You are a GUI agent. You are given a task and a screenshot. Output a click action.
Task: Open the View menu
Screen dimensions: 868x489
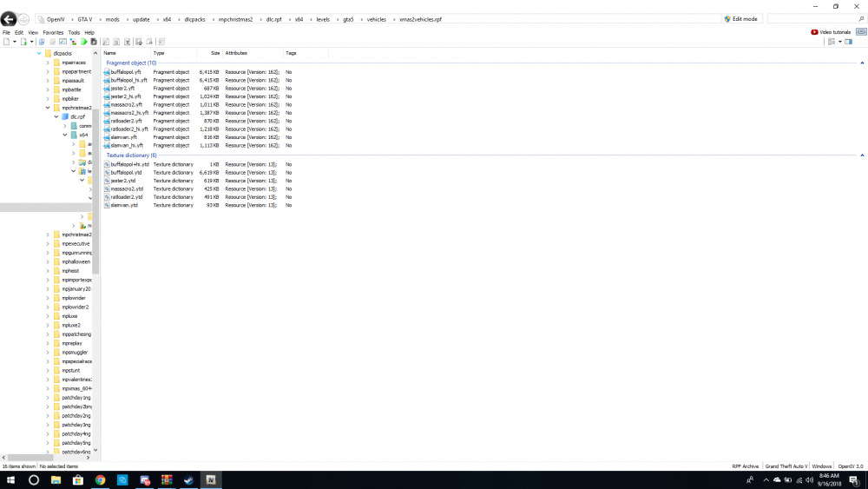33,33
